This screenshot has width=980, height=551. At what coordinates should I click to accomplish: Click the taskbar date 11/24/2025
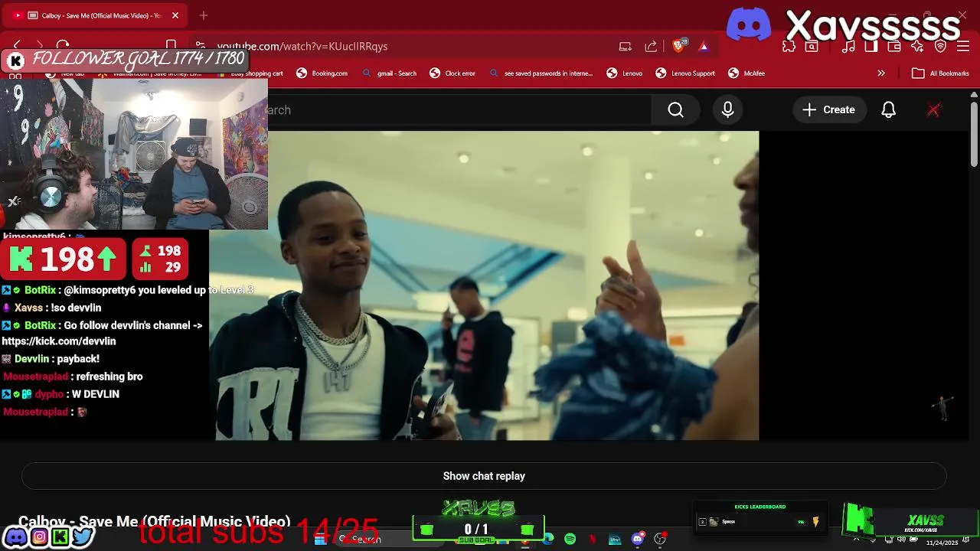coord(942,543)
